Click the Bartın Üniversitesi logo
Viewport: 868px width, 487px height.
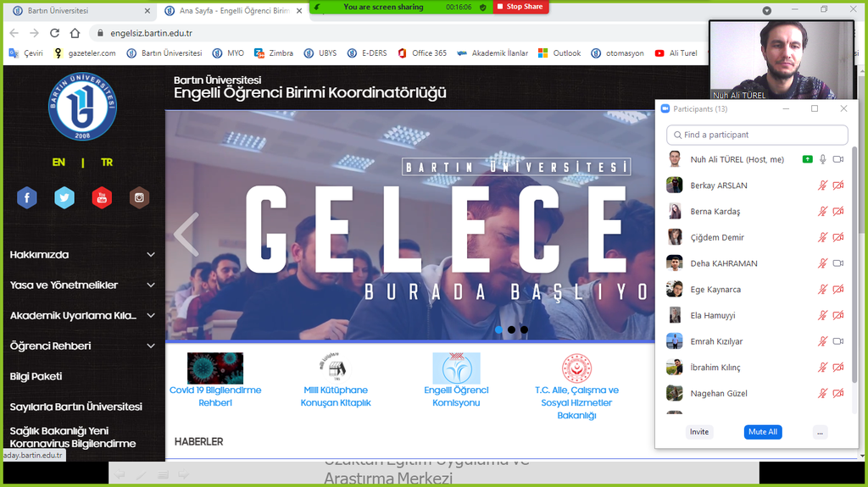[x=82, y=108]
